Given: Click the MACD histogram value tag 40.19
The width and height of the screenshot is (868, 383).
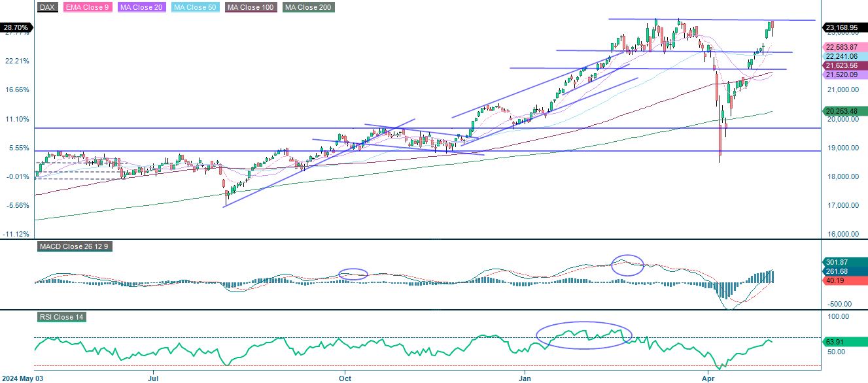Looking at the screenshot, I should [846, 280].
